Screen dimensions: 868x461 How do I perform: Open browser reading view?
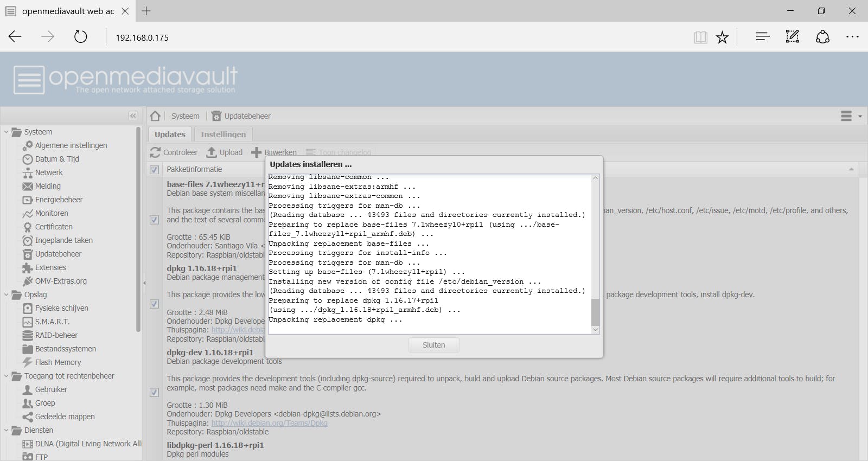[700, 37]
